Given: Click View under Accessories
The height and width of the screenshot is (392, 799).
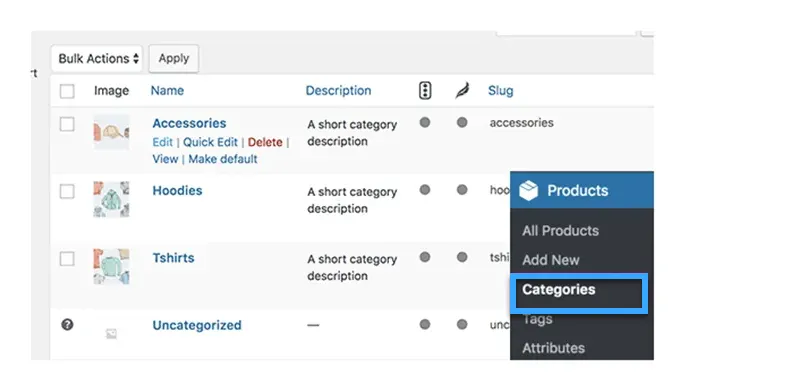Looking at the screenshot, I should tap(165, 159).
